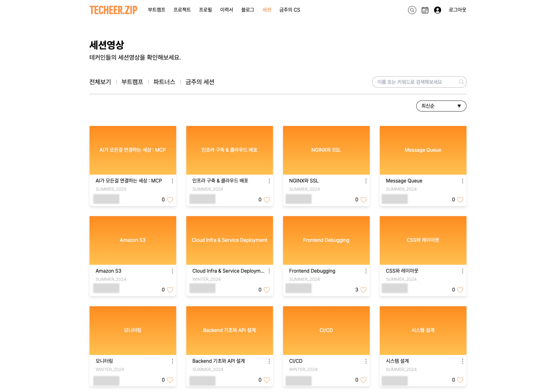The image size is (551, 392).
Task: Select the 부트캠프 filter tab
Action: (x=132, y=82)
